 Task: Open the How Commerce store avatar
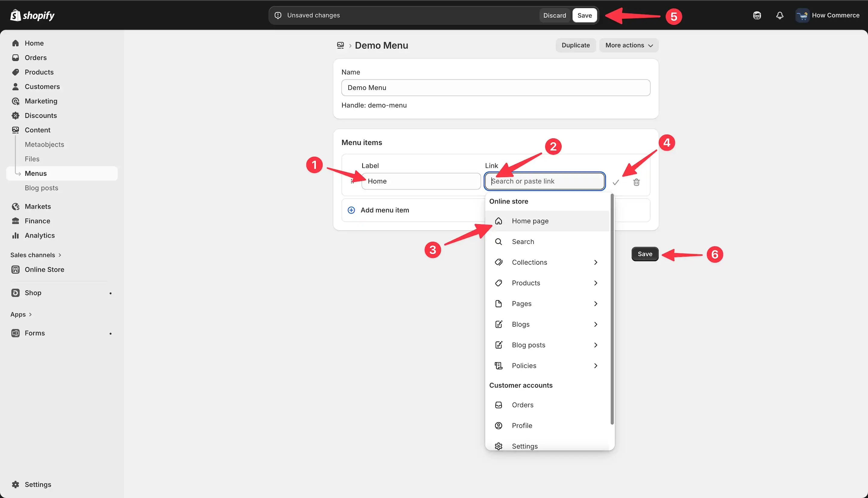coord(802,15)
